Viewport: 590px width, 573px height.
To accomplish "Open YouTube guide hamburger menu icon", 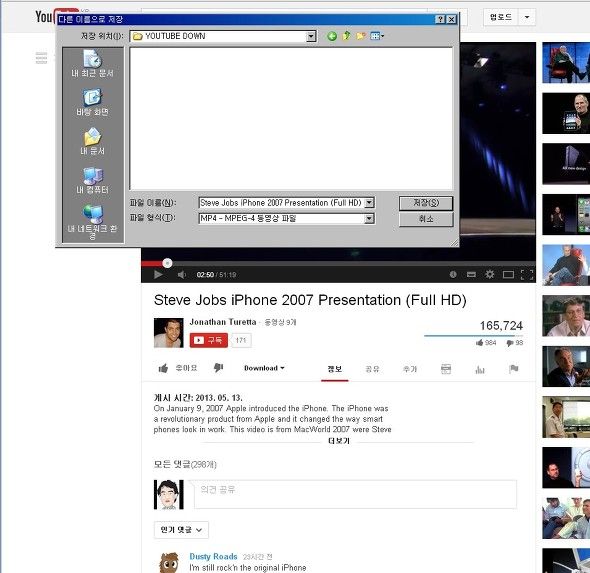I will coord(41,58).
